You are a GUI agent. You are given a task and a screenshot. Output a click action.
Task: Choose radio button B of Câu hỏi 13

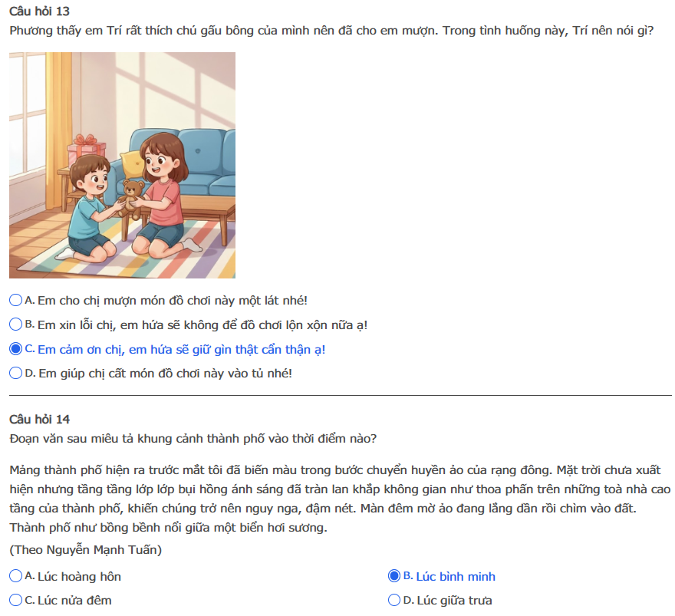tap(15, 324)
